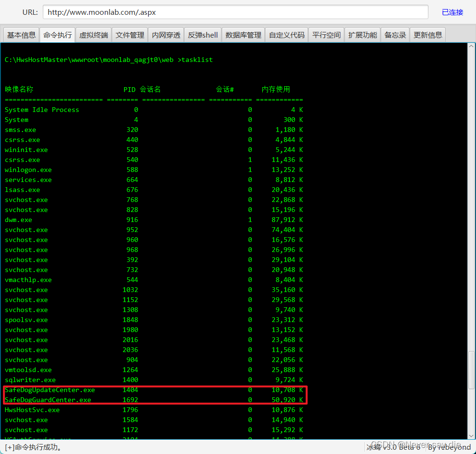Click the SafeDogGuardCenter.exe process name
476x454 pixels.
48,400
